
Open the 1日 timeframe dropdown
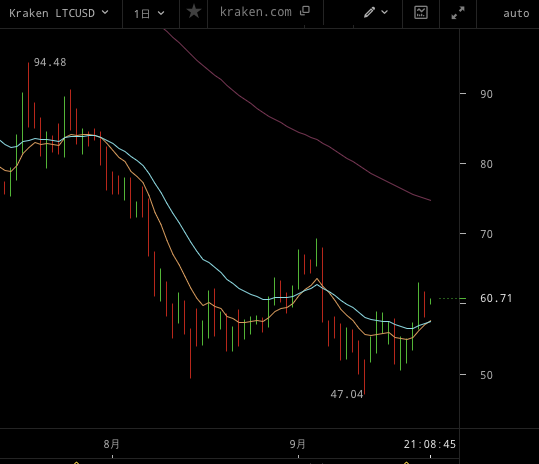tap(149, 14)
